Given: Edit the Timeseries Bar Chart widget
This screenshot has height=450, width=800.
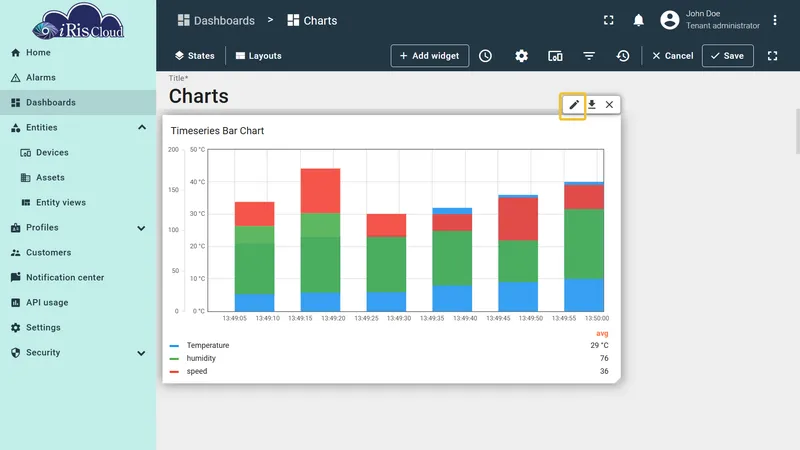Looking at the screenshot, I should [574, 105].
